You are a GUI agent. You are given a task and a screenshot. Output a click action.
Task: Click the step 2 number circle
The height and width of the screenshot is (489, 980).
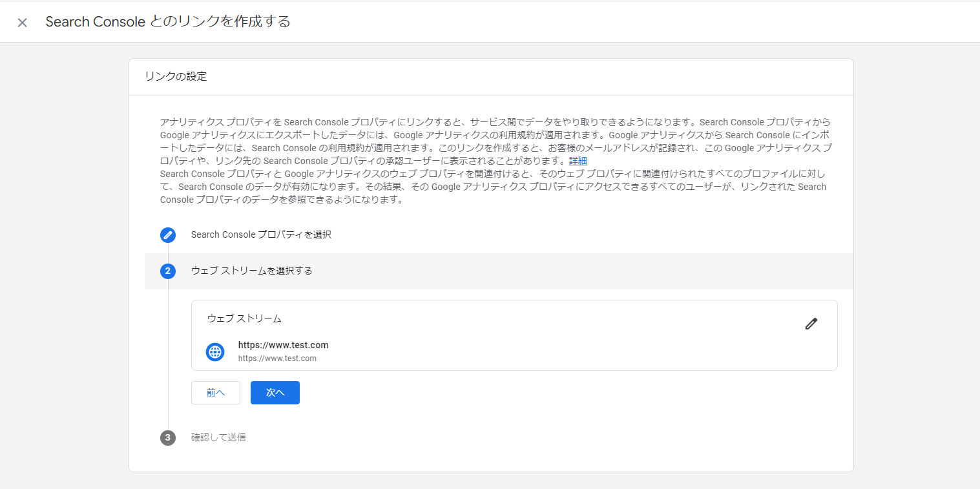168,271
